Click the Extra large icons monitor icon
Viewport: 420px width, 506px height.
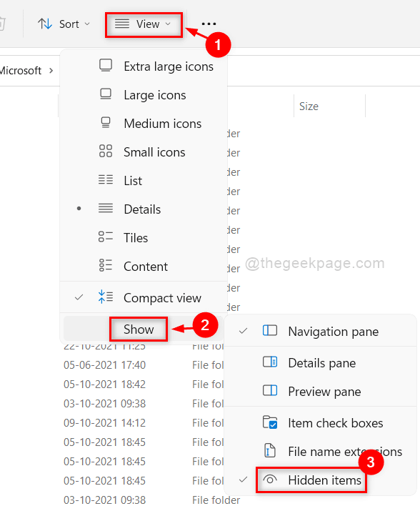click(x=106, y=66)
